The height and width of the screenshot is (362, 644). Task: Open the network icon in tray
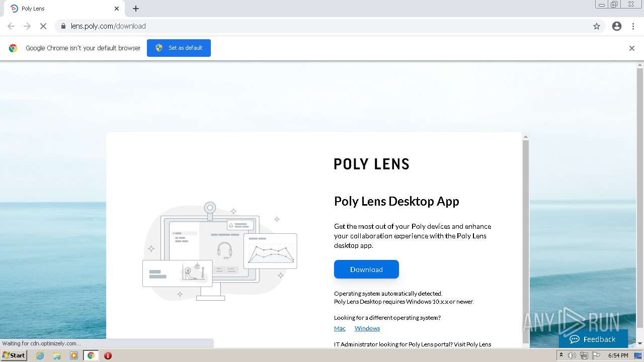click(x=584, y=355)
